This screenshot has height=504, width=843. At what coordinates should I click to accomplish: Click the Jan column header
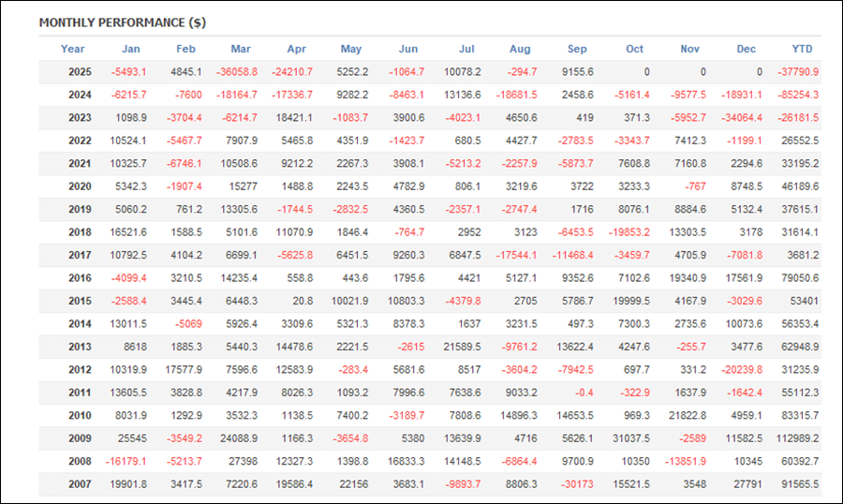click(x=131, y=49)
